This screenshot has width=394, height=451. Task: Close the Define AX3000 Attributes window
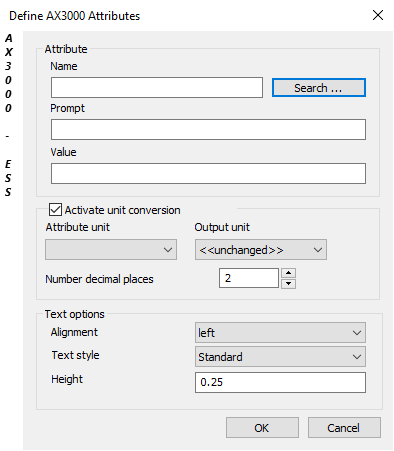pos(378,15)
